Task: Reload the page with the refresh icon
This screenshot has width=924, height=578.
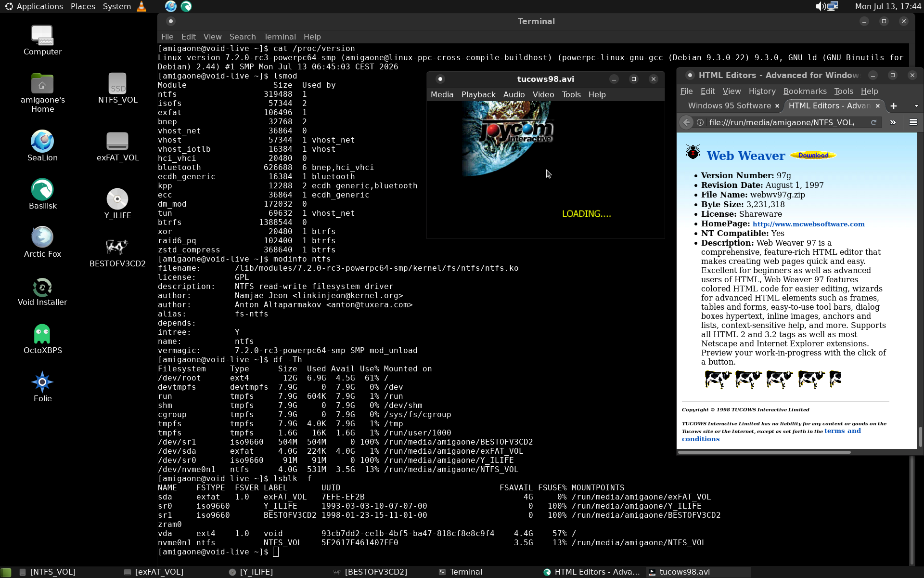Action: (873, 122)
